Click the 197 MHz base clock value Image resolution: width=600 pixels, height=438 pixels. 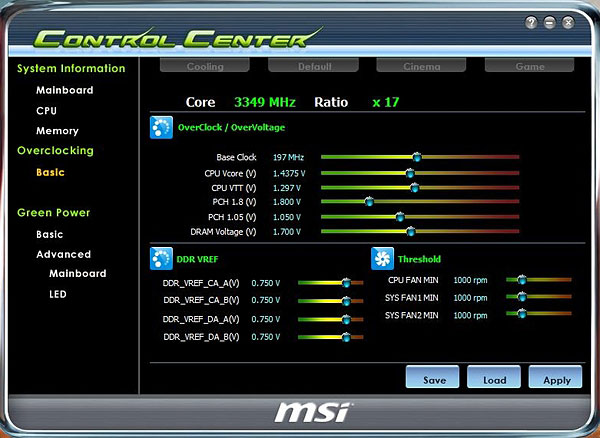click(288, 157)
